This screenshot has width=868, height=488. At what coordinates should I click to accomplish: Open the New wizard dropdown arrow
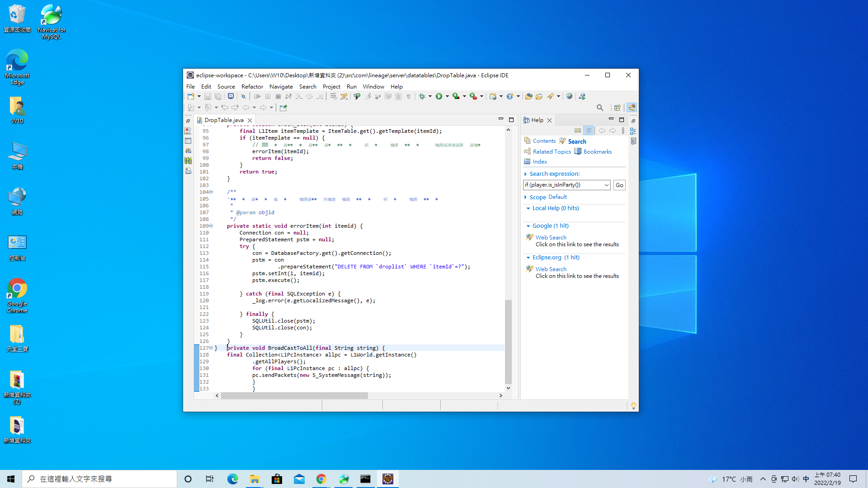pos(199,96)
